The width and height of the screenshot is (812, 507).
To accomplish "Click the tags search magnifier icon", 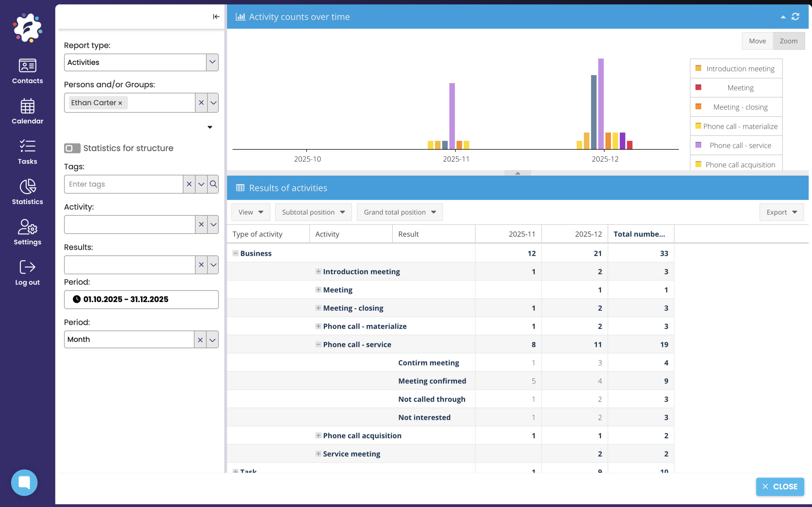I will click(213, 184).
